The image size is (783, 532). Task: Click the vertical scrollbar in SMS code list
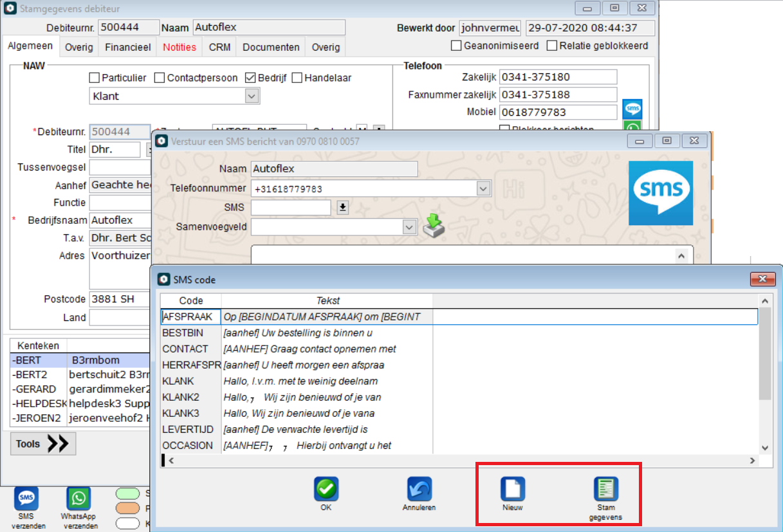[x=765, y=354]
